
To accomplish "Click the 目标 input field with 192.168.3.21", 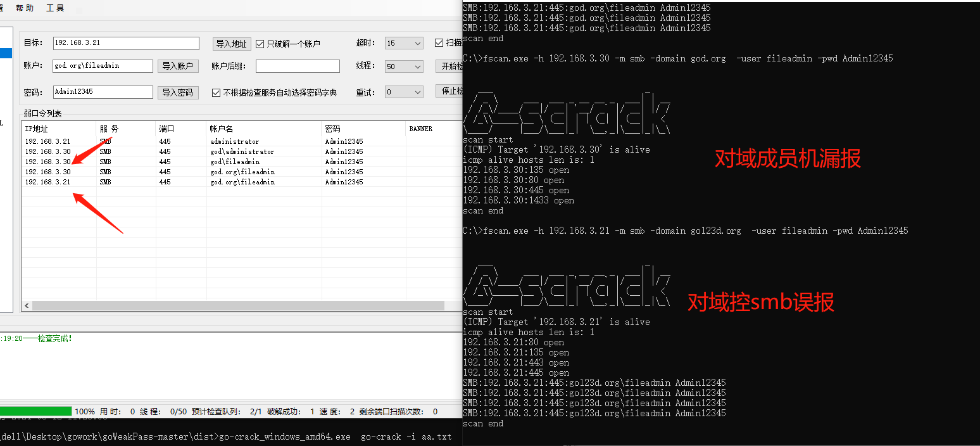I will (x=126, y=43).
